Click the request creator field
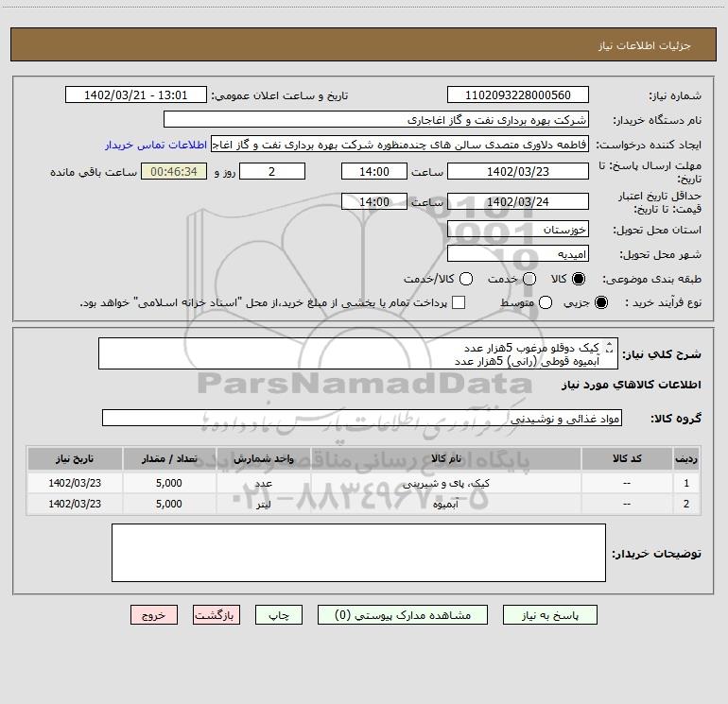The height and width of the screenshot is (704, 728). click(400, 145)
